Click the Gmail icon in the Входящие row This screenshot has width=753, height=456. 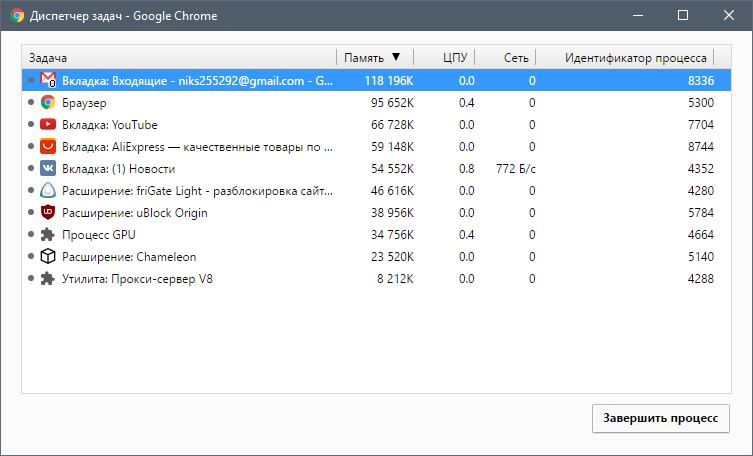tap(48, 80)
